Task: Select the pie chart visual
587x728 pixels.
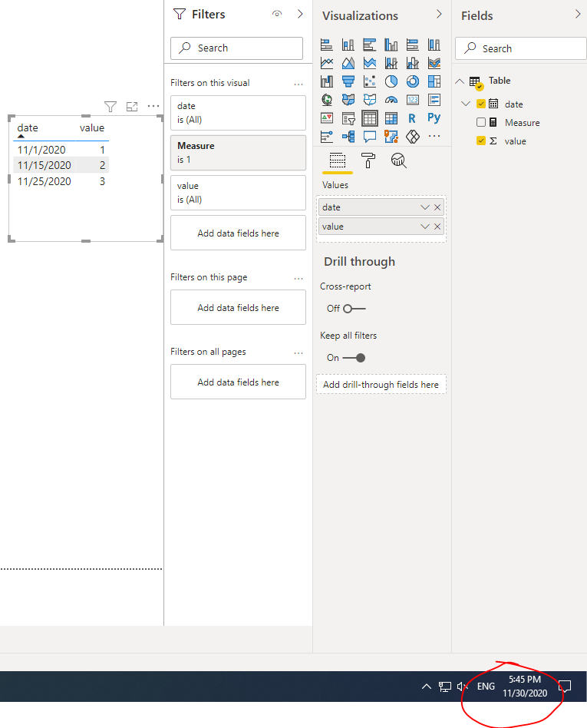Action: (x=391, y=81)
